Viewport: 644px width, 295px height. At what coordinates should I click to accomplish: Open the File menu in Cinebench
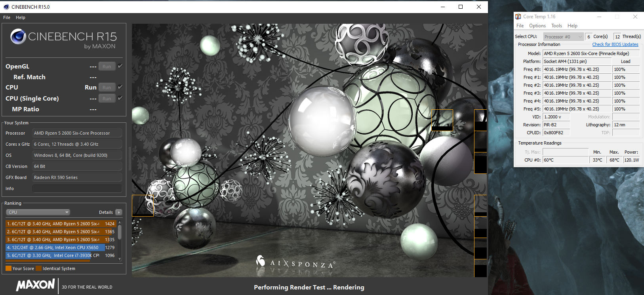coord(7,17)
